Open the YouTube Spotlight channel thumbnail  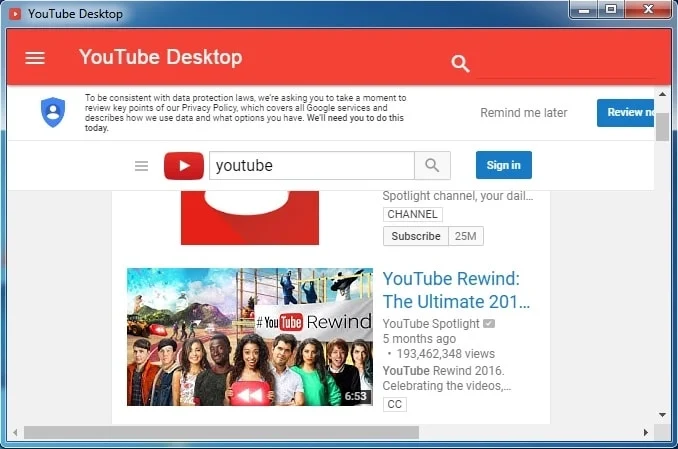[x=250, y=218]
